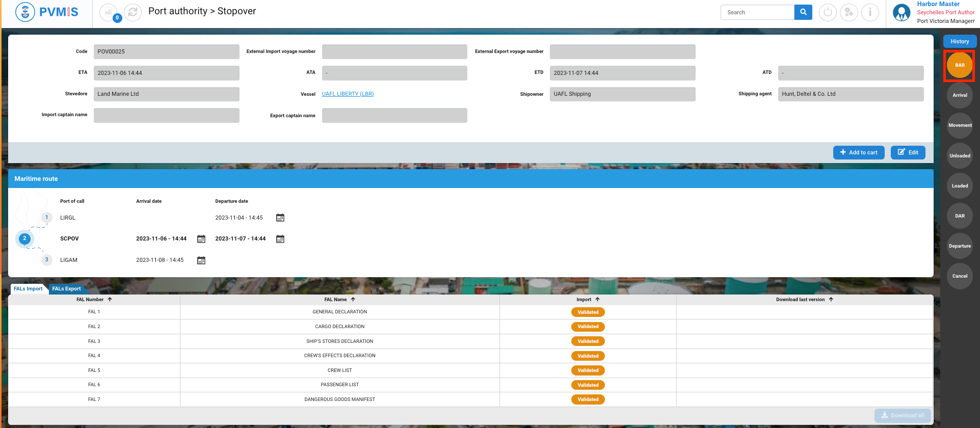Click the Add to cart button
Image resolution: width=980 pixels, height=428 pixels.
859,152
